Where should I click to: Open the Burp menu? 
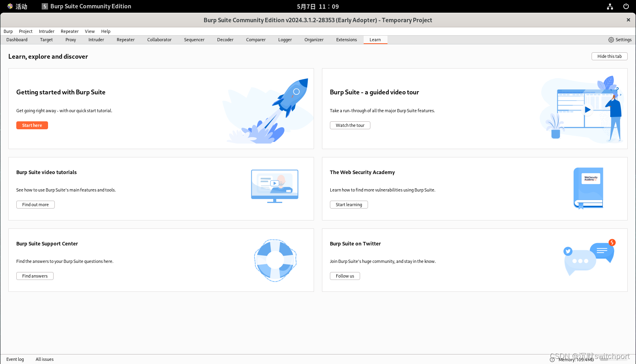8,31
